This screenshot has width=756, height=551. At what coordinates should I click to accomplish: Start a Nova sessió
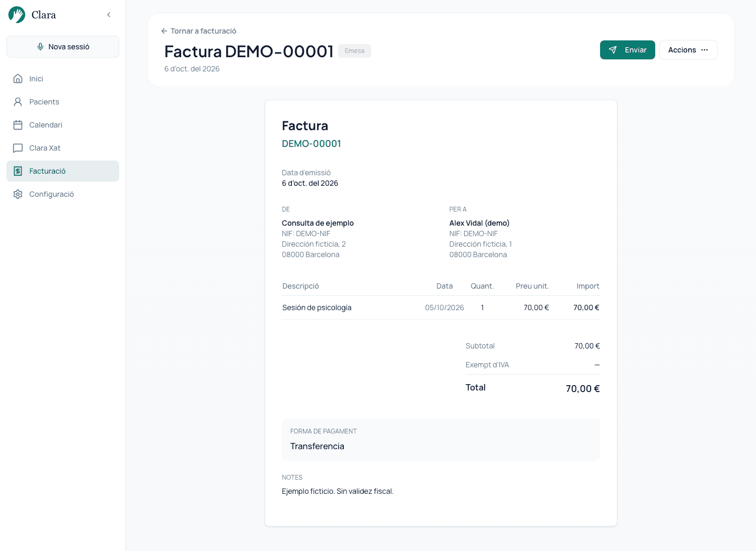tap(62, 47)
